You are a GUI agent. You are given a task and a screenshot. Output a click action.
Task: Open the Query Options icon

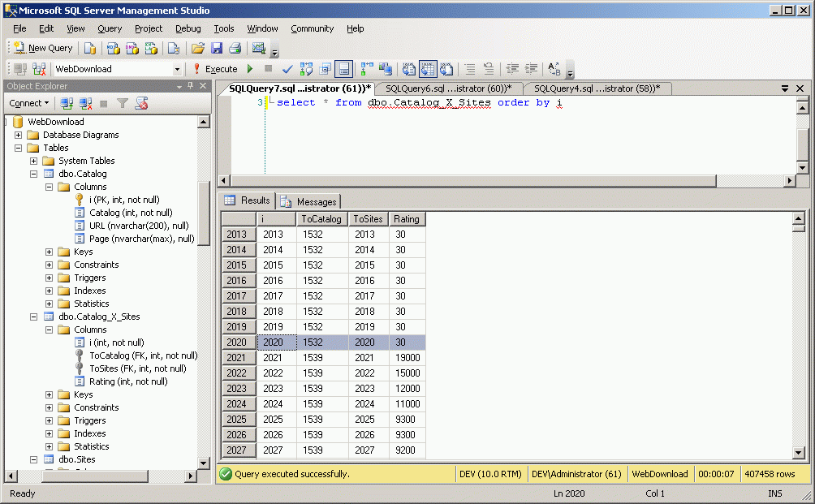[x=326, y=69]
